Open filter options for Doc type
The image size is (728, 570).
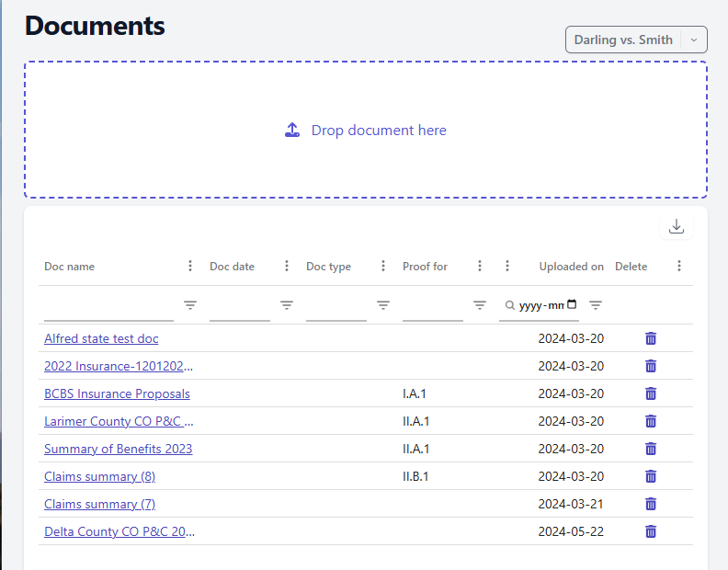point(383,305)
